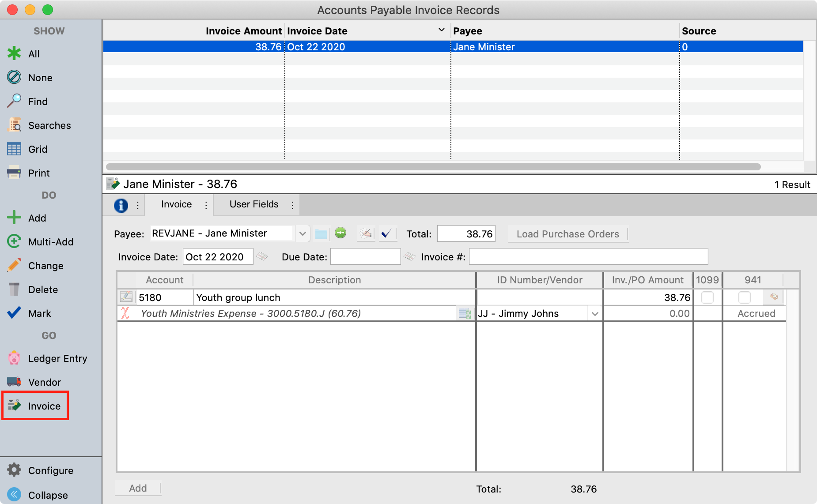The width and height of the screenshot is (817, 504).
Task: Click the Print printer icon
Action: coord(14,173)
